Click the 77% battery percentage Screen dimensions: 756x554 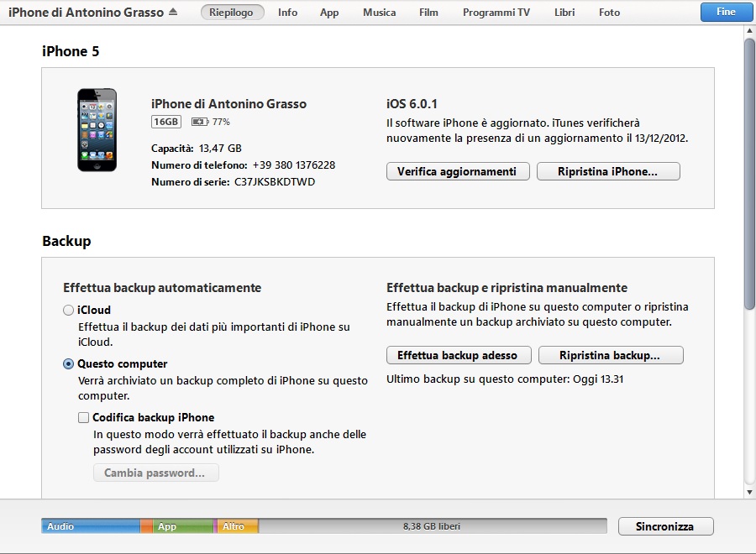tap(221, 122)
